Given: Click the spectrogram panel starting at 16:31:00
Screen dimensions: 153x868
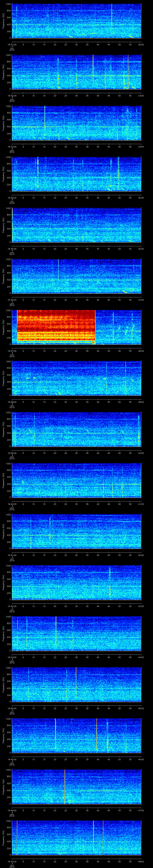Looking at the screenshot, I should click(x=76, y=21).
